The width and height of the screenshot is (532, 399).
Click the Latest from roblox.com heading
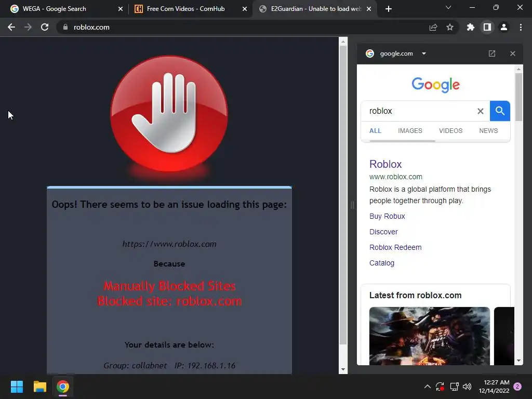tap(415, 295)
